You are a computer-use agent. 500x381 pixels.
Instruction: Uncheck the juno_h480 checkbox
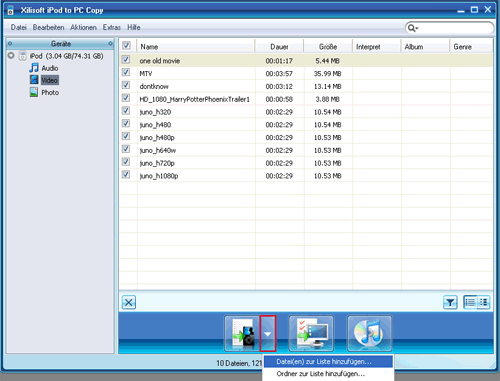tap(126, 123)
